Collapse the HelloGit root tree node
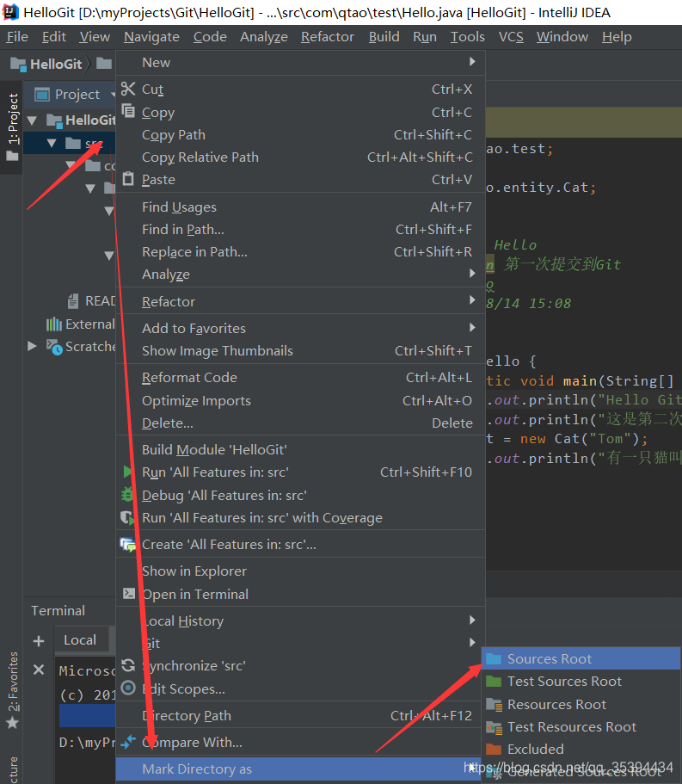The image size is (682, 784). coord(33,120)
